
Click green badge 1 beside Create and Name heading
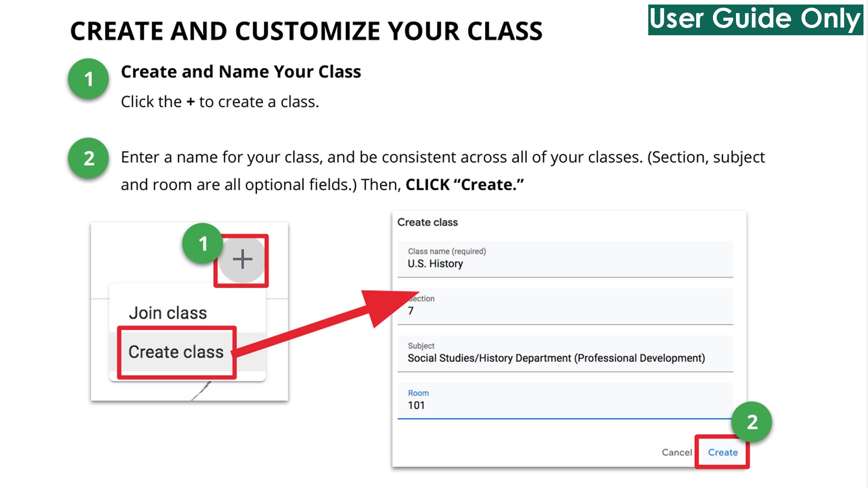[89, 79]
